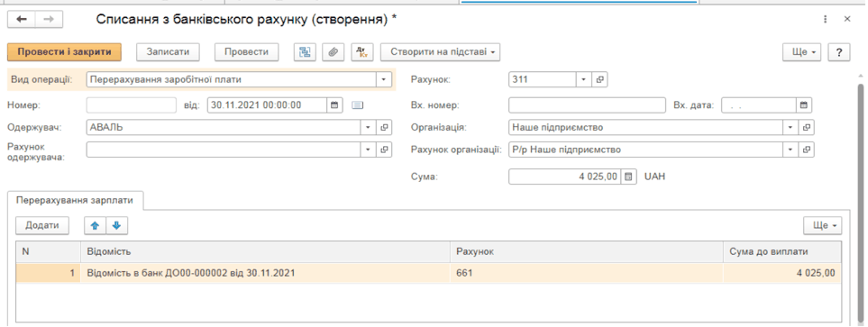The width and height of the screenshot is (868, 327).
Task: Open the three-dot window menu
Action: tap(826, 19)
